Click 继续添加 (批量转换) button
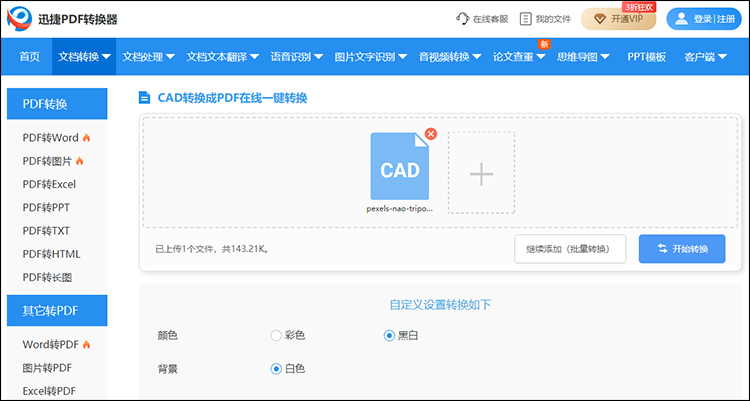The width and height of the screenshot is (750, 401). (570, 249)
